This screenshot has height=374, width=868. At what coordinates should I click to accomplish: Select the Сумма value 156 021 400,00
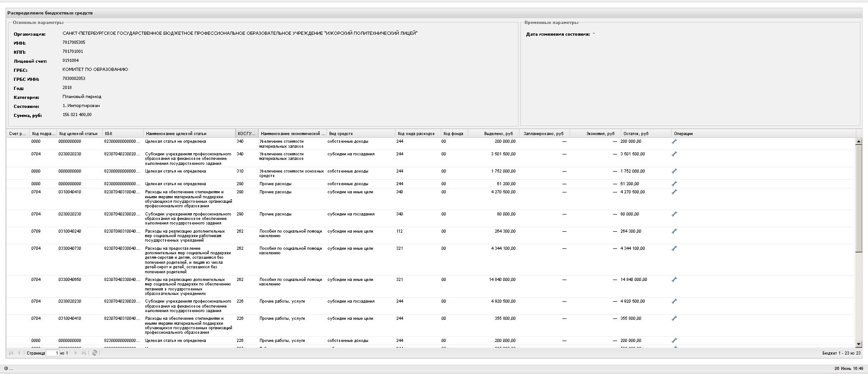(x=77, y=115)
